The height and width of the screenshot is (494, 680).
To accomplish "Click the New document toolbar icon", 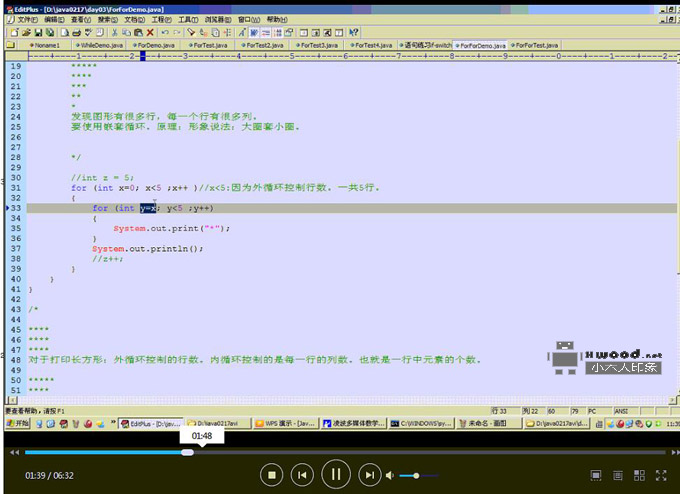I will pos(14,33).
